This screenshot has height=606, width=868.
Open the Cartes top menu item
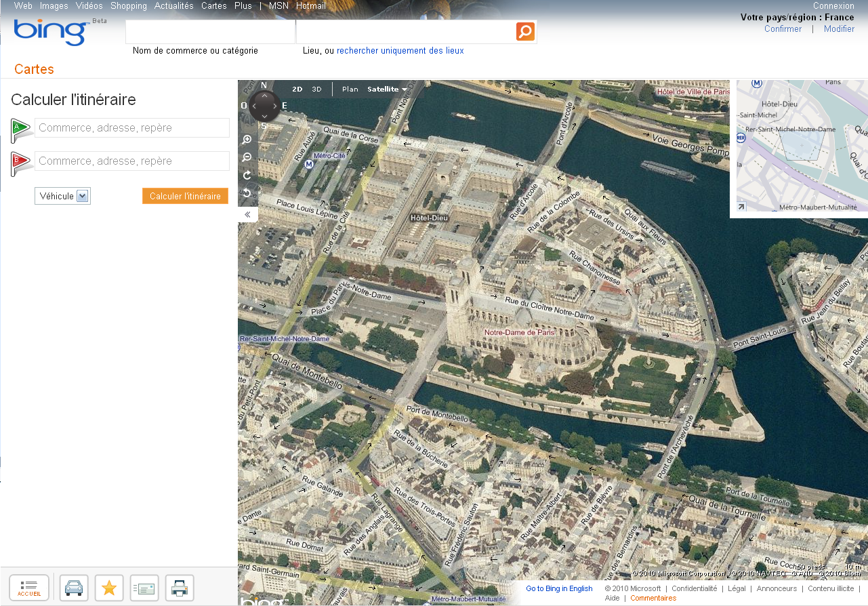(214, 5)
